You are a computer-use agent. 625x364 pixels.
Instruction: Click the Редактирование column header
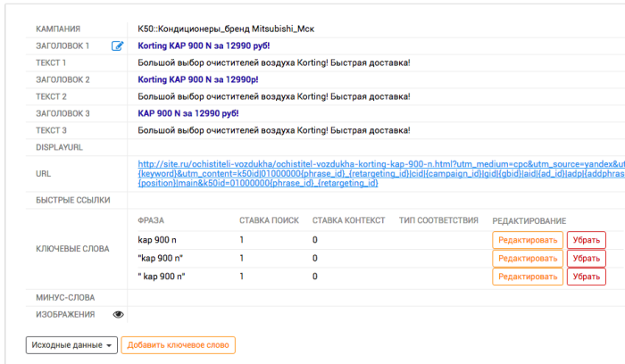pos(529,221)
